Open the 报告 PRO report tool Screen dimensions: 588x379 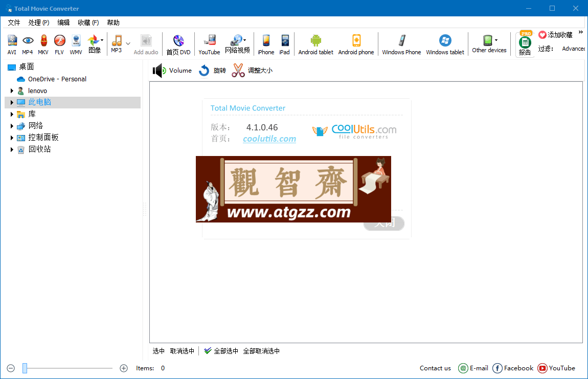click(x=525, y=44)
